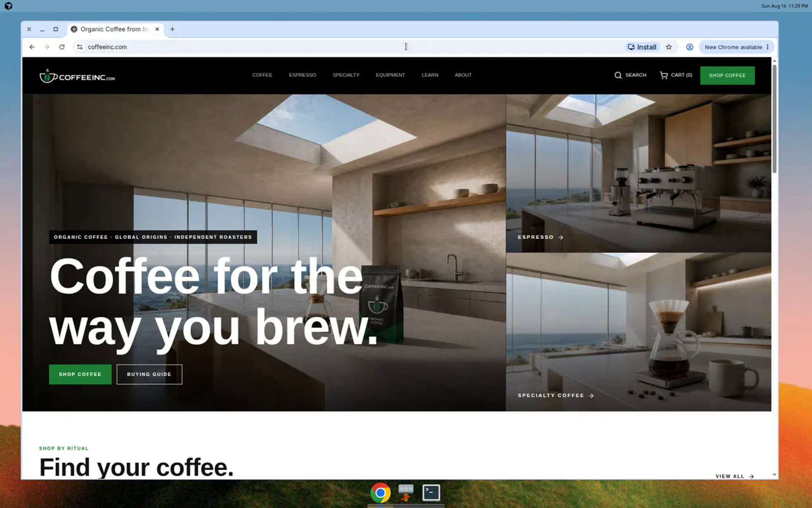Open the COFFEE navigation menu item
The width and height of the screenshot is (812, 508).
click(262, 75)
